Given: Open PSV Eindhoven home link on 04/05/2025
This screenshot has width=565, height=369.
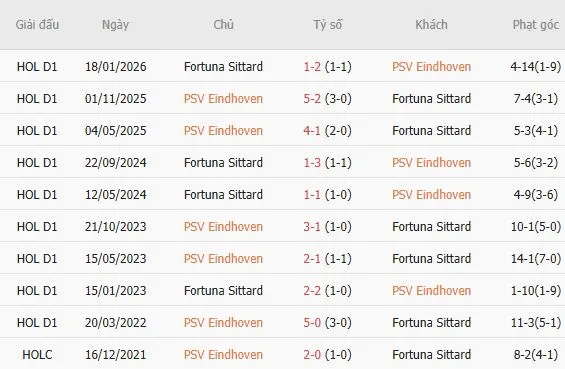Looking at the screenshot, I should pyautogui.click(x=223, y=130).
